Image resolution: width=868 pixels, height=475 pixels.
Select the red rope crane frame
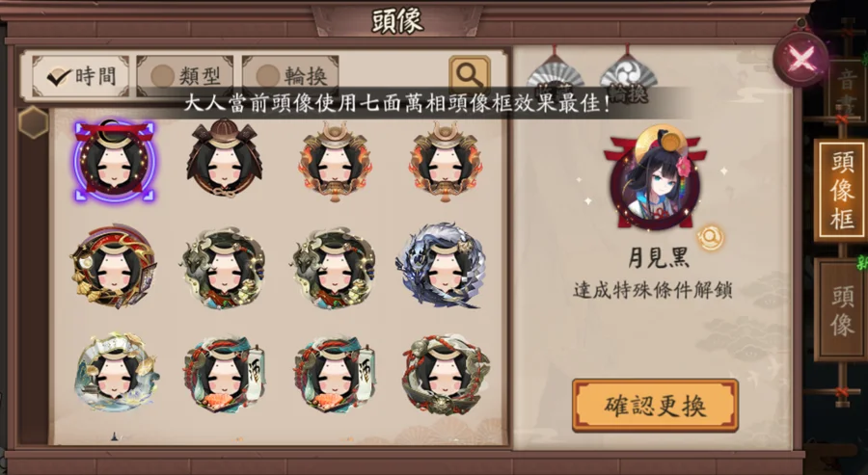[x=446, y=375]
